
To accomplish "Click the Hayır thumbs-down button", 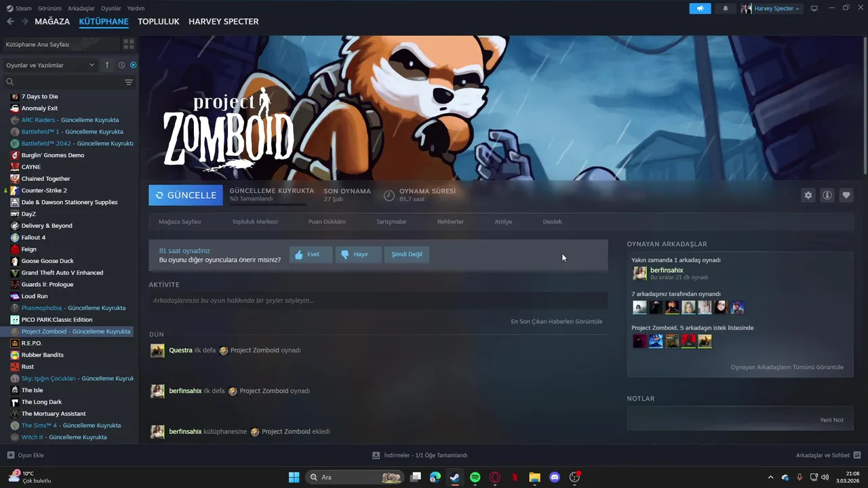I will 358,254.
